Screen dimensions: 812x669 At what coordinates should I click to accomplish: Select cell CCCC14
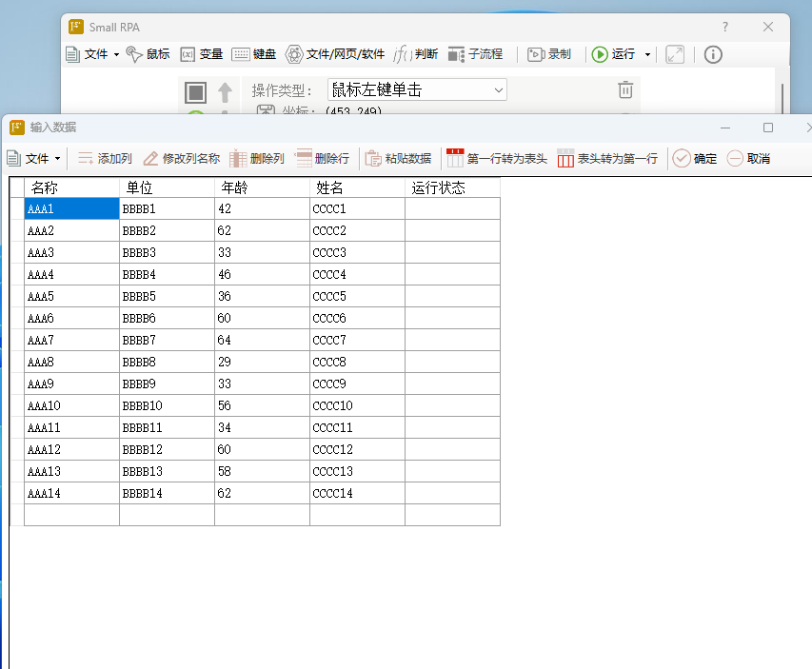[x=357, y=493]
